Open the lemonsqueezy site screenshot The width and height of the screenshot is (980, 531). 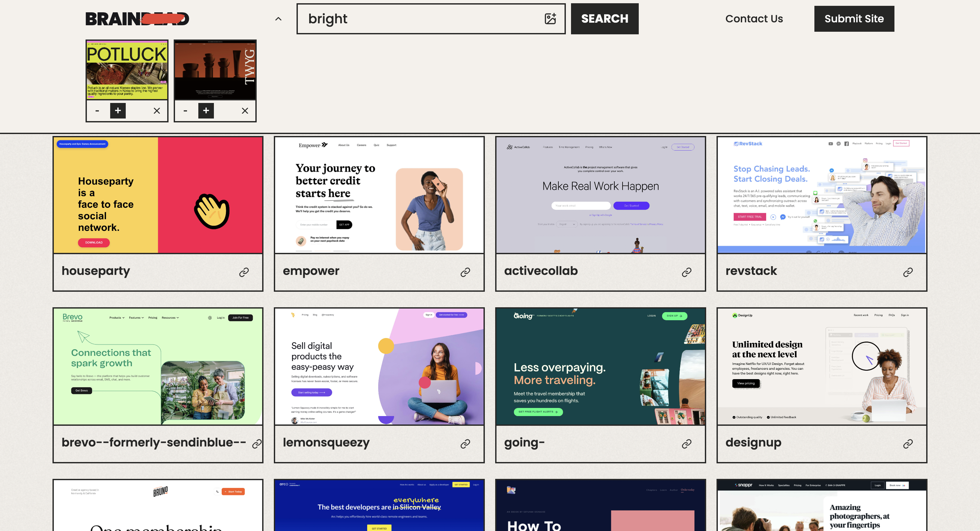point(379,367)
